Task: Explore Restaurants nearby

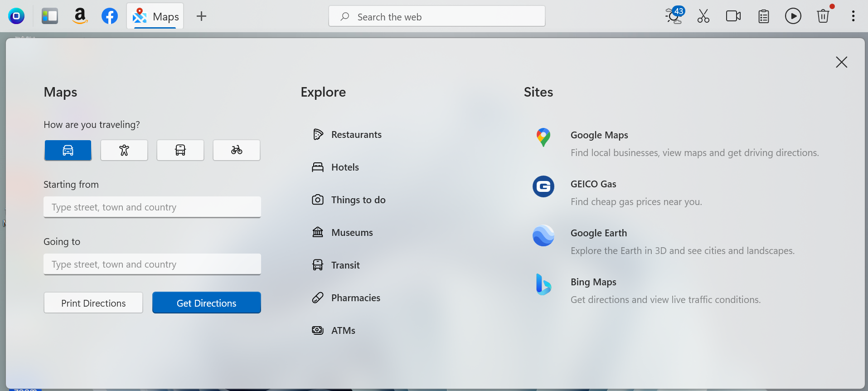Action: pos(356,135)
